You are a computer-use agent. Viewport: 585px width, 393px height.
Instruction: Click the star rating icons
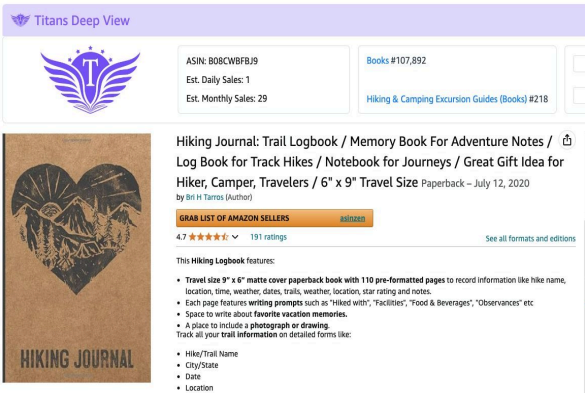pos(208,237)
